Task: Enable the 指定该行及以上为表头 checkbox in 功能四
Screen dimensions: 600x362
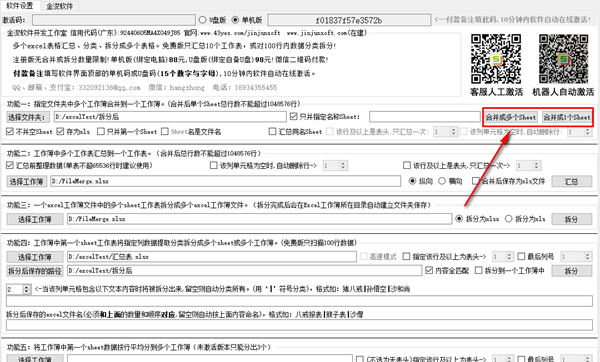Action: (x=406, y=256)
